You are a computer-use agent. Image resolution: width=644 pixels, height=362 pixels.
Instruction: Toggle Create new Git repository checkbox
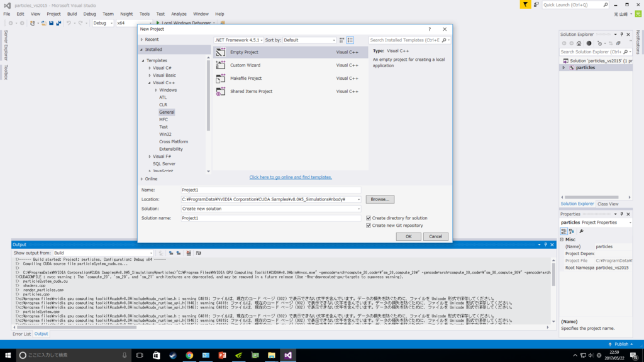(369, 226)
